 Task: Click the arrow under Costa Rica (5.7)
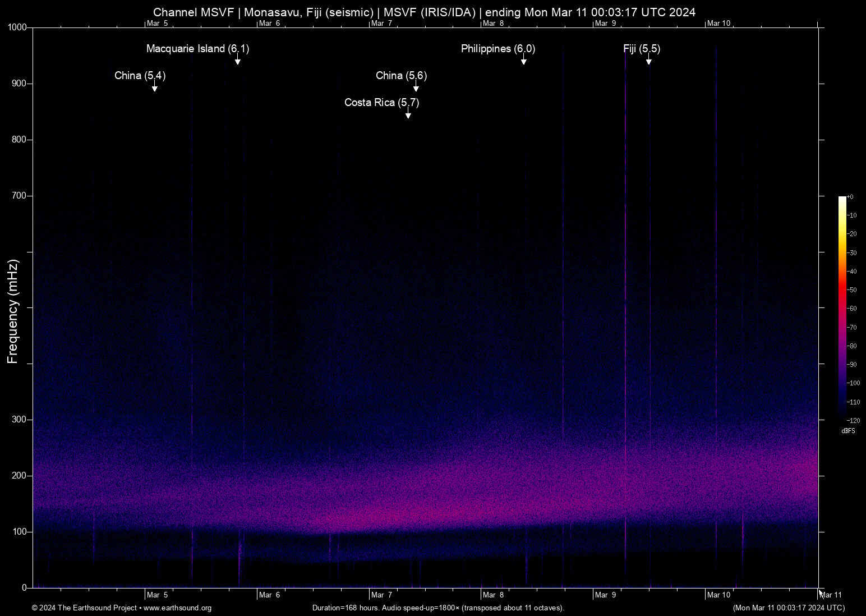408,114
